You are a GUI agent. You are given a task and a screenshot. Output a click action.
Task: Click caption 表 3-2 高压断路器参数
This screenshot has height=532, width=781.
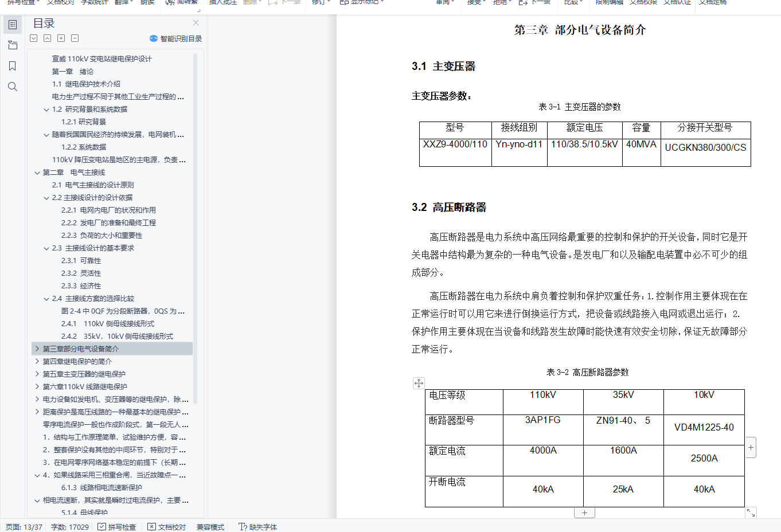tap(588, 373)
